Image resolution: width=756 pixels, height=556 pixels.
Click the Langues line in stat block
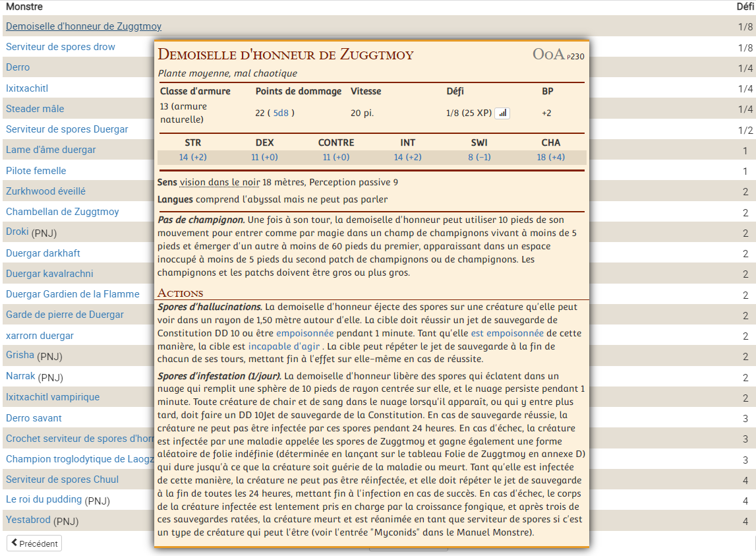pyautogui.click(x=272, y=200)
